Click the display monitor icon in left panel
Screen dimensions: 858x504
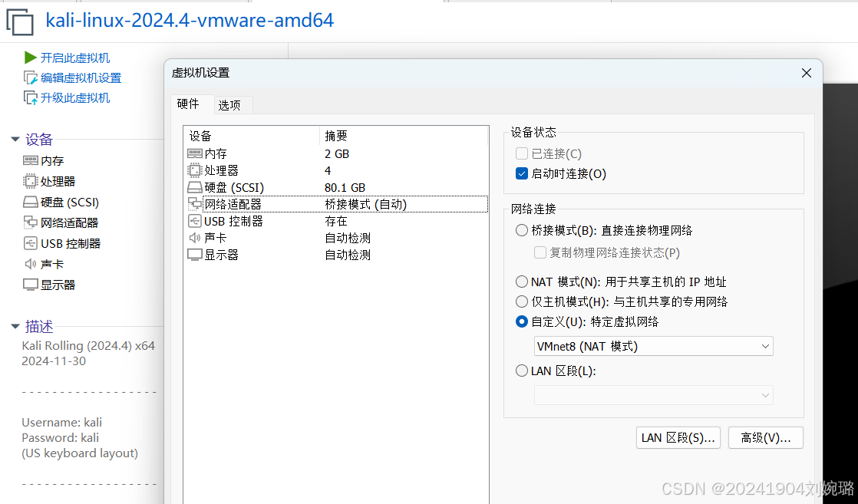tap(31, 285)
